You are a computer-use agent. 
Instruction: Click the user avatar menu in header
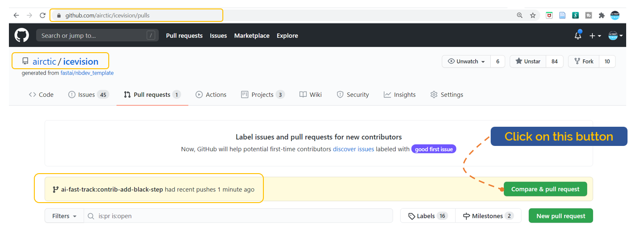pyautogui.click(x=615, y=36)
